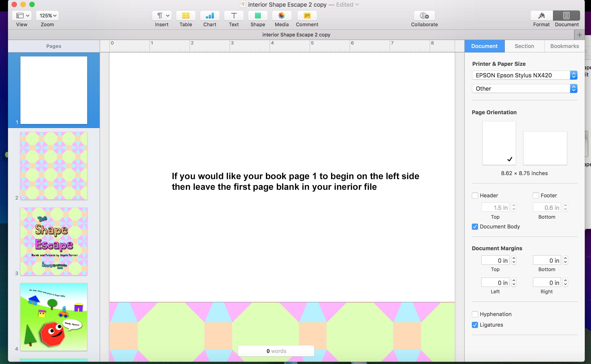Screen dimensions: 591x364
Task: Increase the header Top value with the stepper
Action: 514,205
